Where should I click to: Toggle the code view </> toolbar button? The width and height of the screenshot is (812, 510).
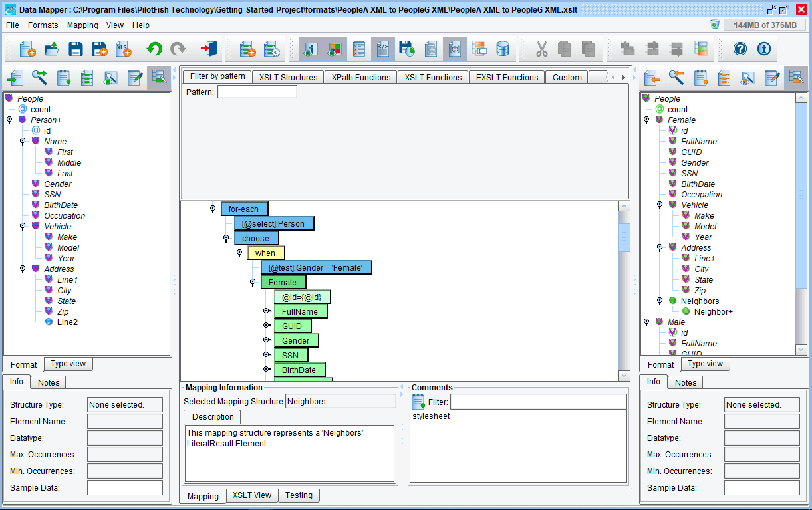click(383, 49)
